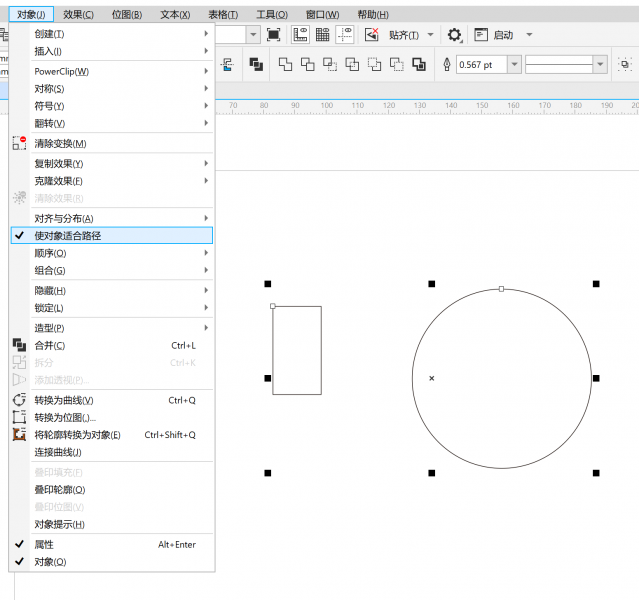Choose 合并(C) from the menu
The image size is (639, 600).
click(x=112, y=346)
